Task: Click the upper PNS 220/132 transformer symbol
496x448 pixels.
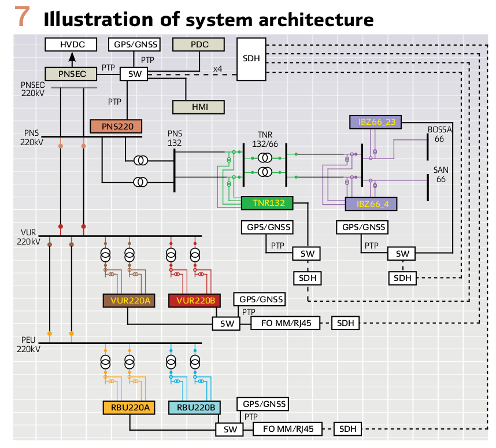Action: (x=140, y=160)
